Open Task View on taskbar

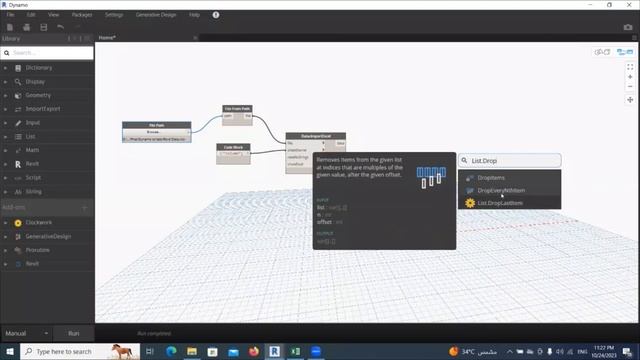pyautogui.click(x=149, y=351)
